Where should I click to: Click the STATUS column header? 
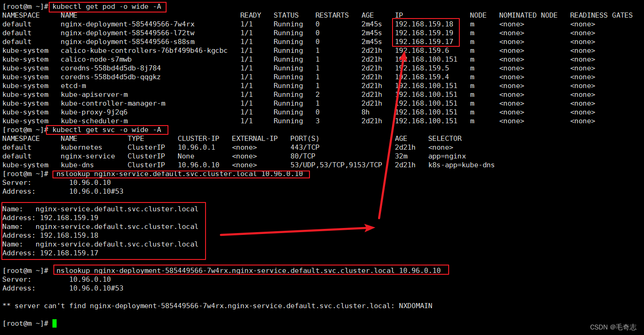click(286, 15)
